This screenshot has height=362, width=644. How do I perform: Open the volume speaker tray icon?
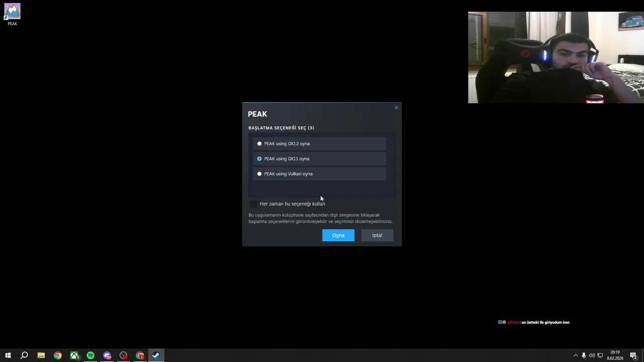coord(592,355)
